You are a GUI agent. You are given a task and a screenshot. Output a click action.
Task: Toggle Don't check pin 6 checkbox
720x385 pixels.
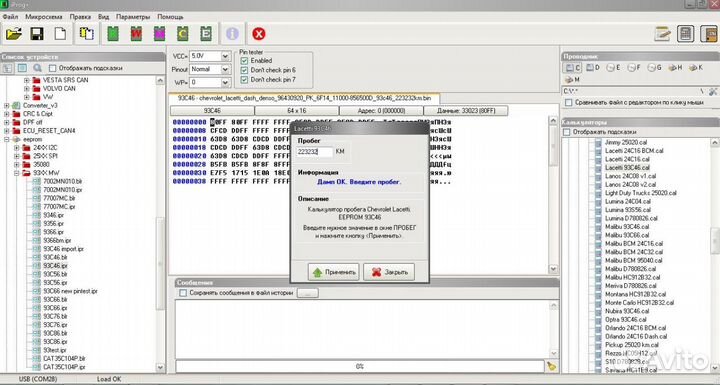[x=244, y=70]
